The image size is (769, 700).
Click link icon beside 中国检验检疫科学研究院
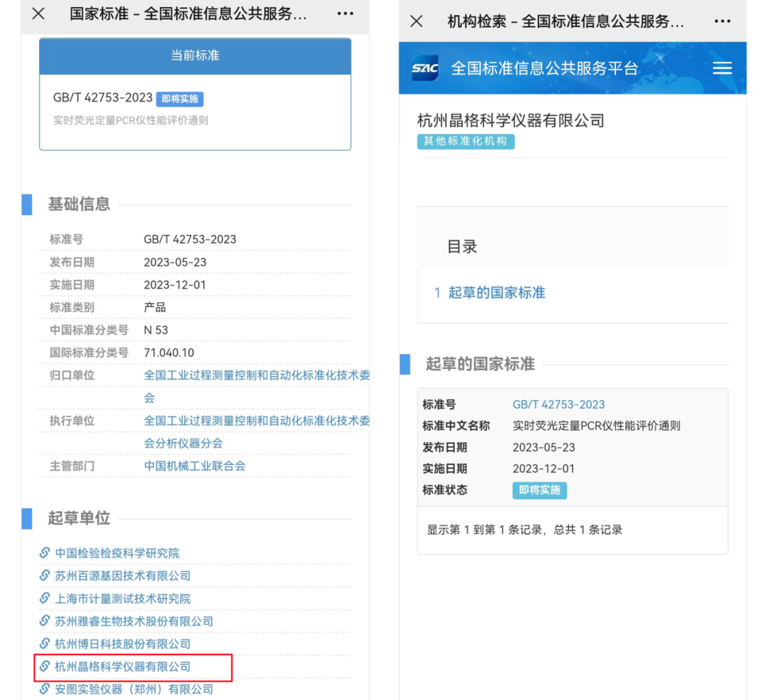[x=45, y=553]
